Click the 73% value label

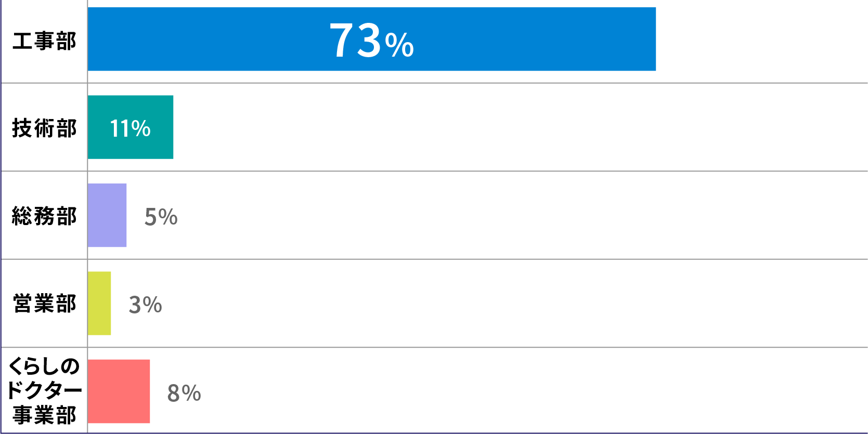[372, 40]
